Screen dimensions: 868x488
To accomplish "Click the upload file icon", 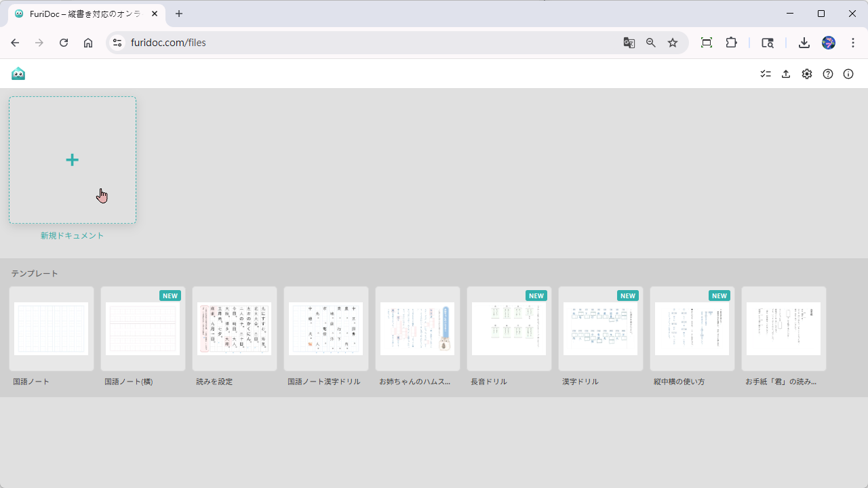I will pyautogui.click(x=786, y=74).
